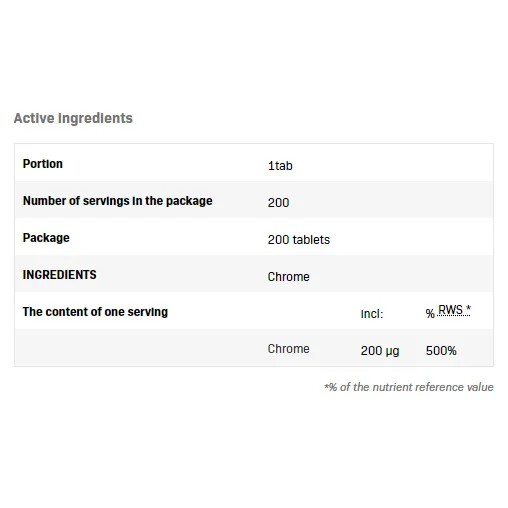Click the RWS abbreviation with dotted underline
Image resolution: width=508 pixels, height=508 pixels.
(450, 310)
